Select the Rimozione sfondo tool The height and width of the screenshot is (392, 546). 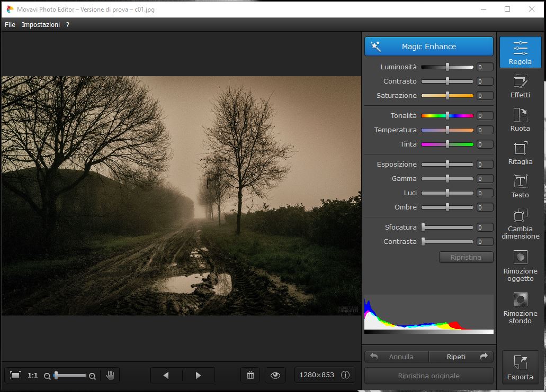point(520,308)
